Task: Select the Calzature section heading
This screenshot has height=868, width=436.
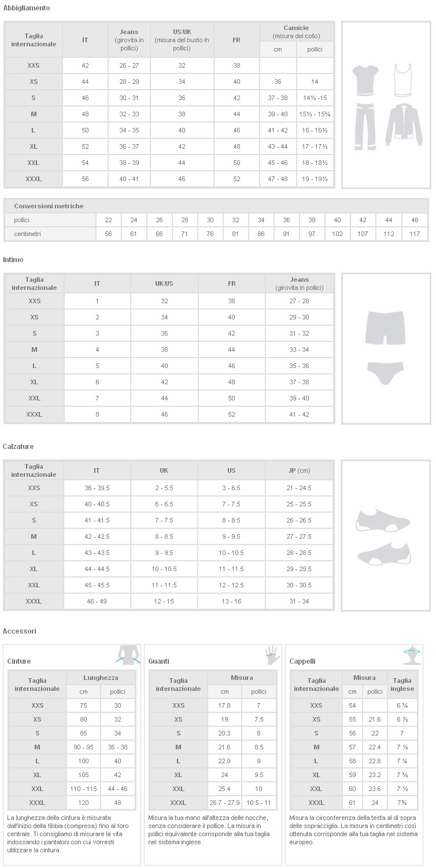Action: point(19,447)
